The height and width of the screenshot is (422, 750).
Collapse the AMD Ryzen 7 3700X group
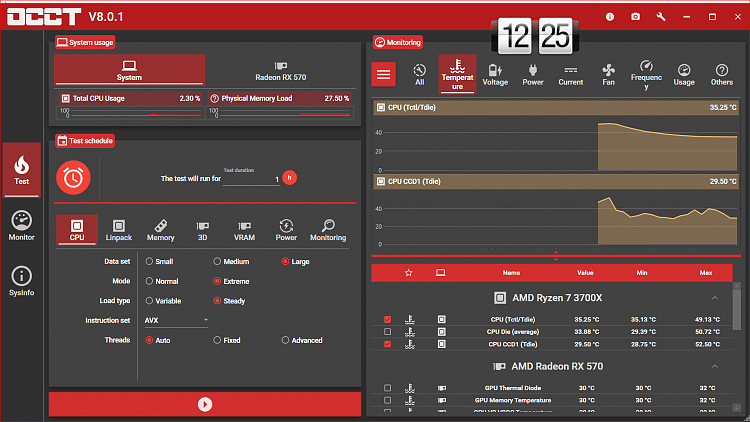[715, 298]
